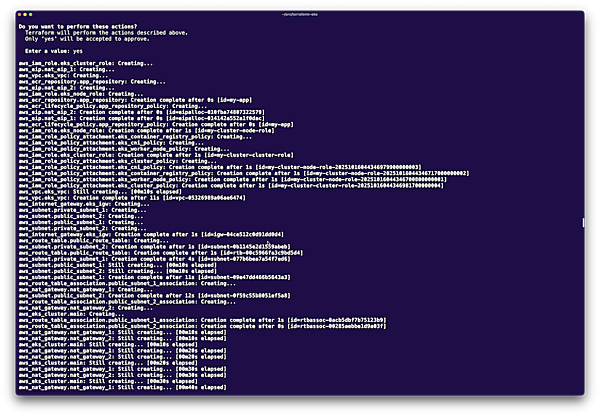Click "eks_container_registry_policy: Creating..." line
Image resolution: width=600 pixels, height=416 pixels.
pyautogui.click(x=135, y=137)
